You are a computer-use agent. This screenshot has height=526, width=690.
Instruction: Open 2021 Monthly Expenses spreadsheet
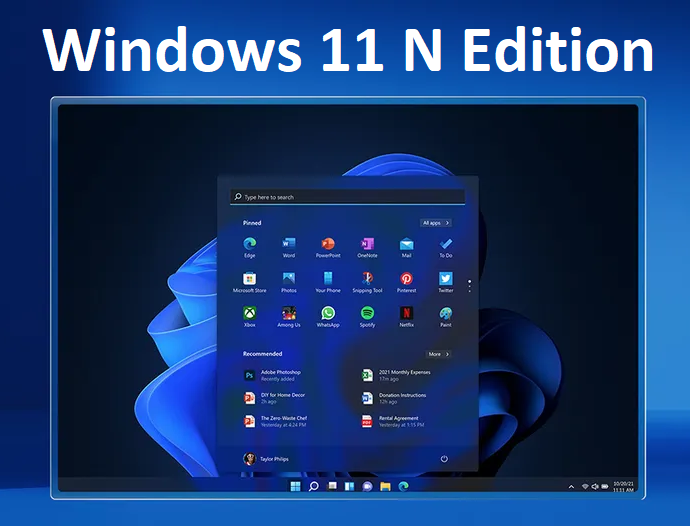(396, 375)
